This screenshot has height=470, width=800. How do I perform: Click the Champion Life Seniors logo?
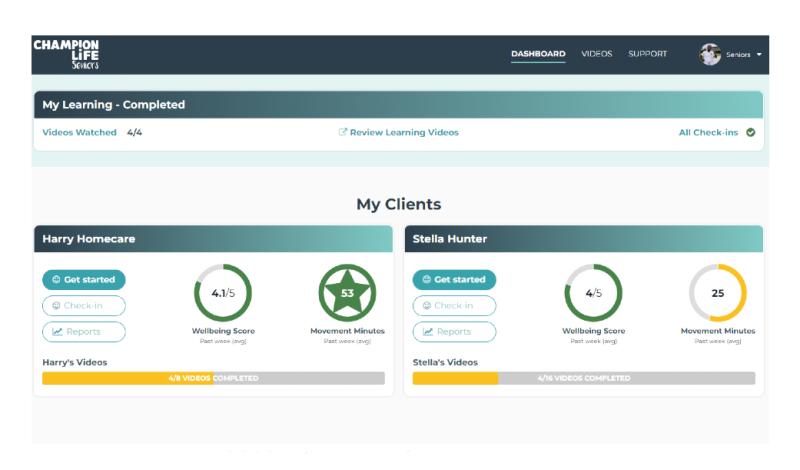tap(65, 53)
